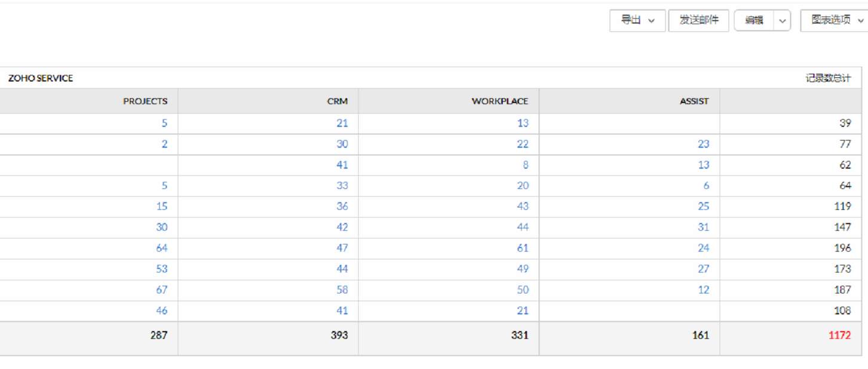This screenshot has width=868, height=369.
Task: Open the 61 value in WORKPLACE column
Action: point(523,248)
